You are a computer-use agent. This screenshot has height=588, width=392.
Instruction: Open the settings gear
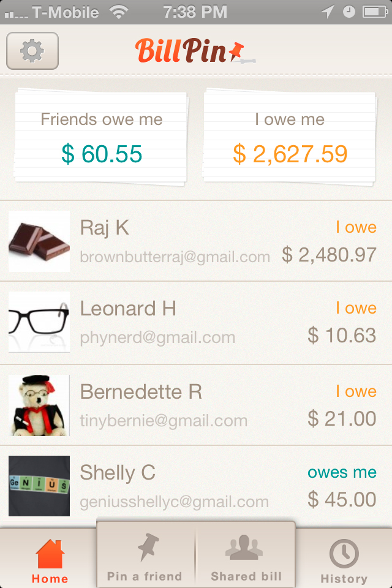[x=32, y=51]
